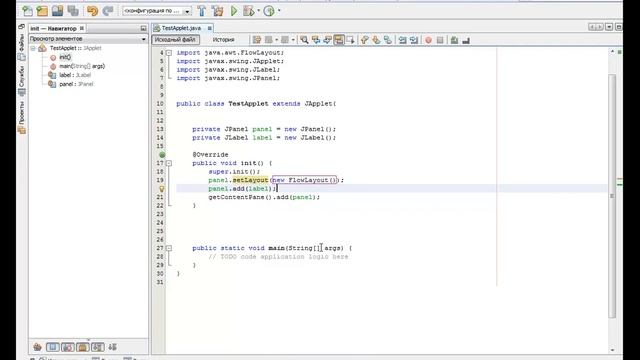Shift the current line left
Screen dimensions: 640x360
402,40
